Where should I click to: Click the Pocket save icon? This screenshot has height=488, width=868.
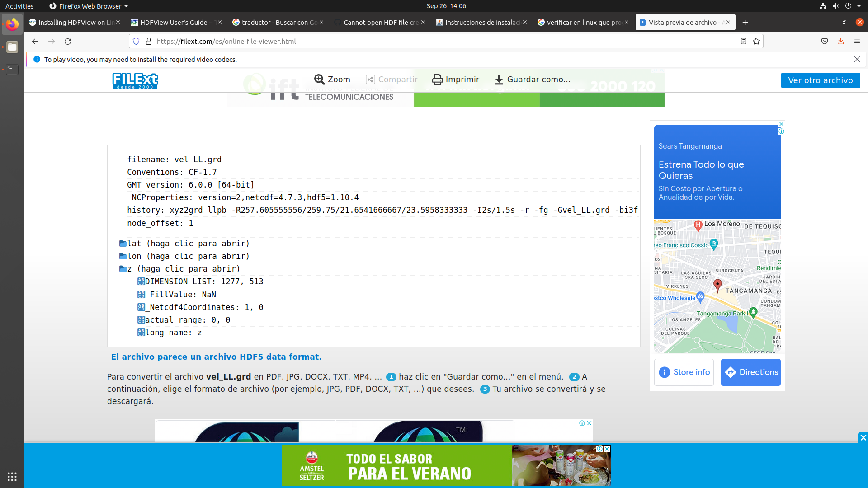pyautogui.click(x=824, y=41)
